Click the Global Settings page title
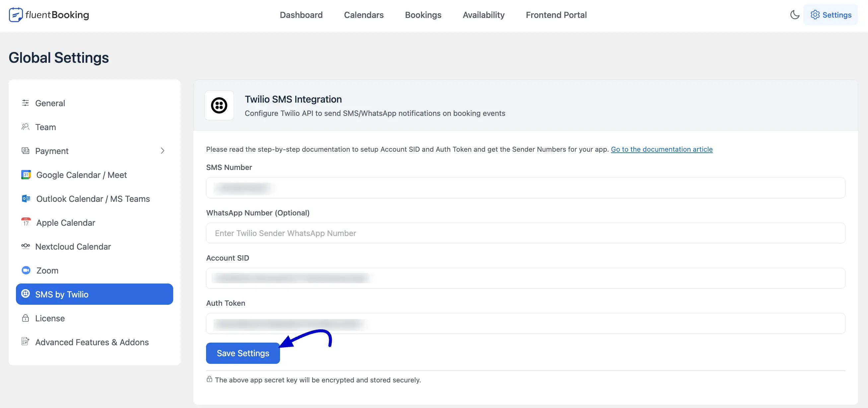 click(59, 58)
